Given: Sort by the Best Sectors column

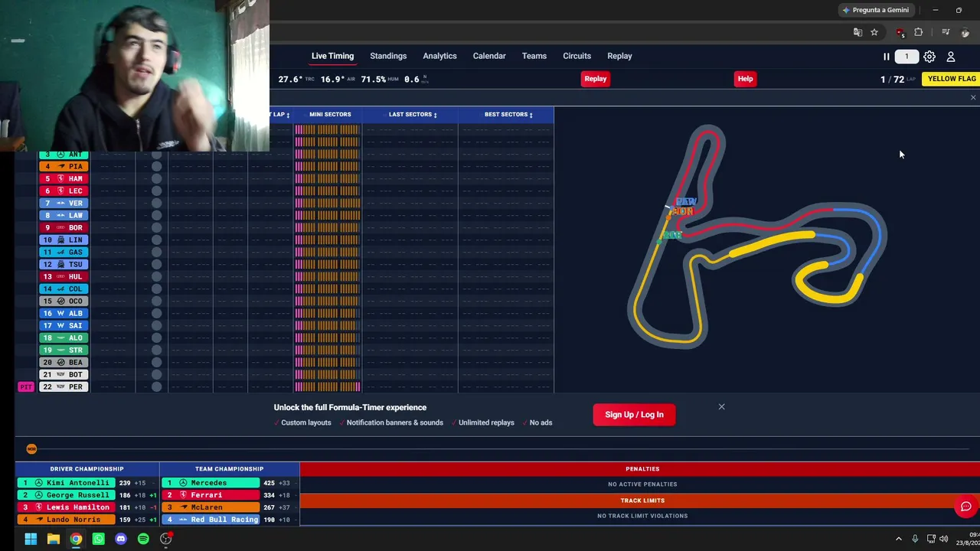Looking at the screenshot, I should 508,115.
